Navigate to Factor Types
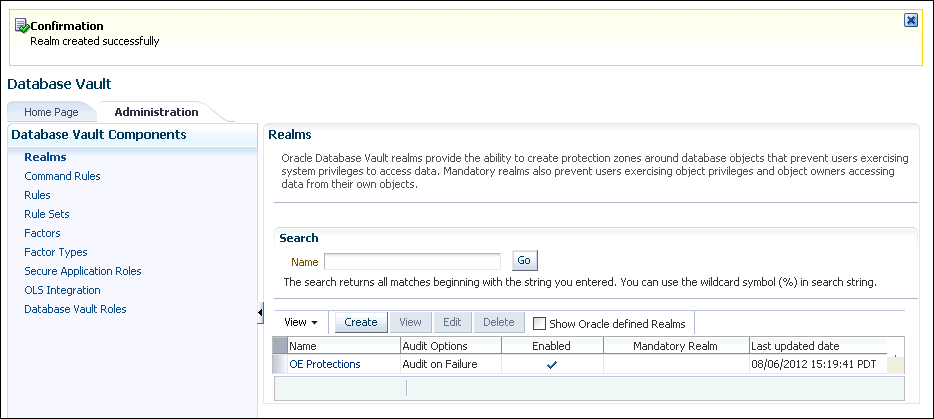The height and width of the screenshot is (419, 934). coord(56,252)
